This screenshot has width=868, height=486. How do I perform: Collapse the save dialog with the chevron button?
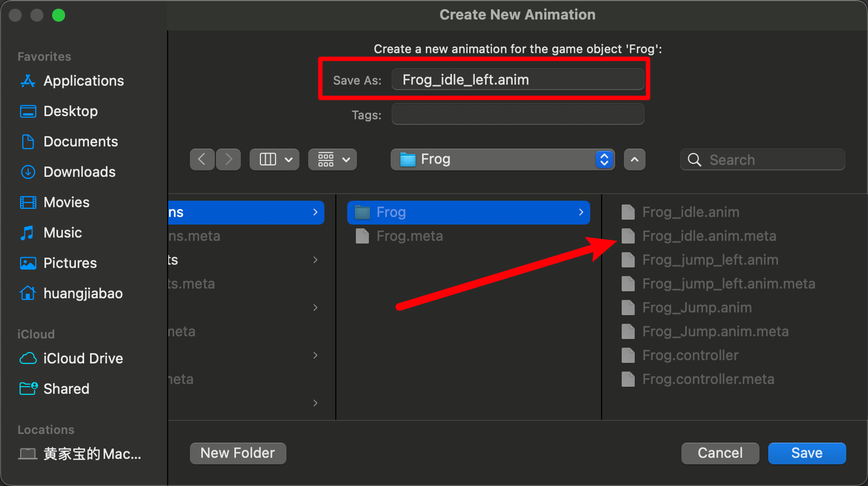click(x=635, y=159)
